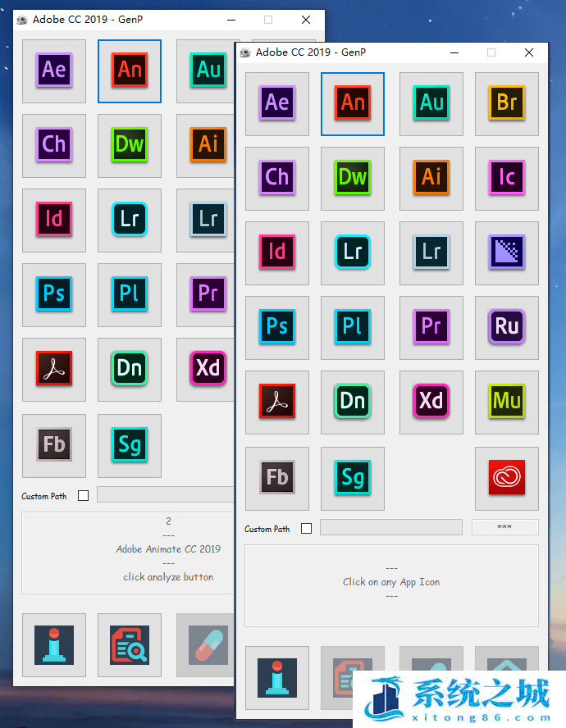Select Lightroom CC icon in back window

[x=129, y=221]
